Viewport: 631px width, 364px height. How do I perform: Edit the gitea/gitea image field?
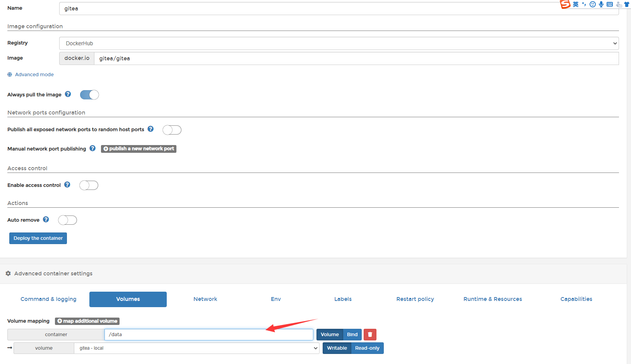point(356,58)
